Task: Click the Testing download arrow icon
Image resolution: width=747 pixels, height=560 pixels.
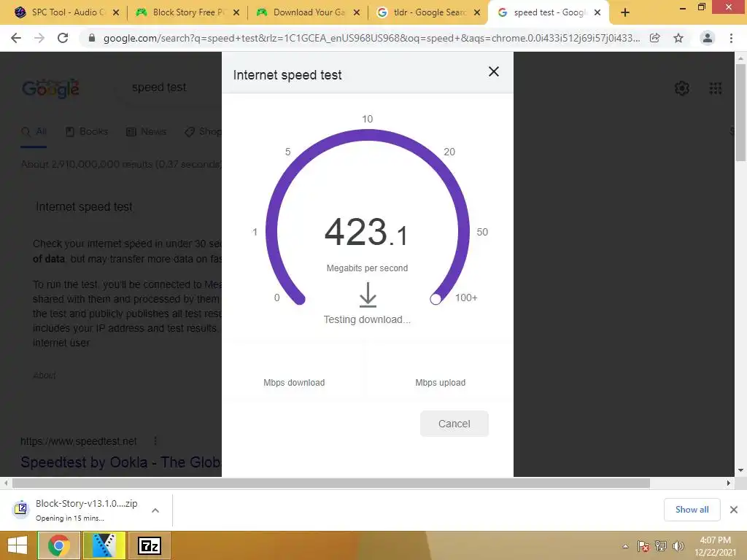Action: [368, 295]
